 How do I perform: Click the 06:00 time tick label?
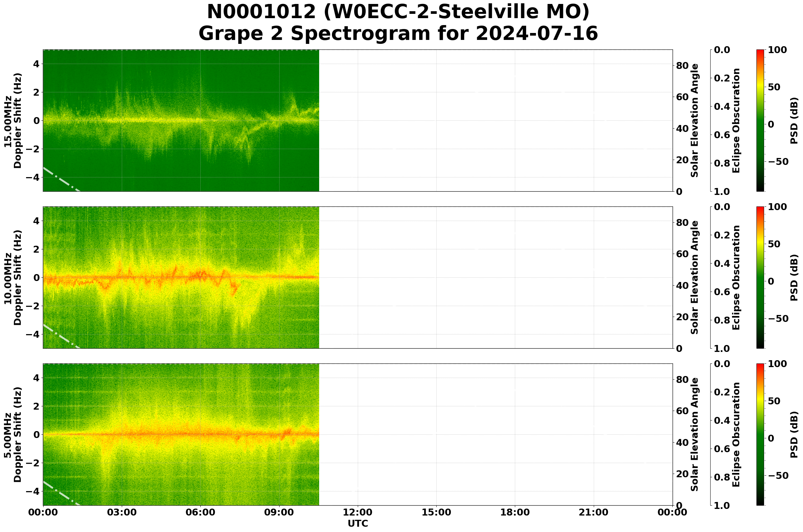[200, 512]
